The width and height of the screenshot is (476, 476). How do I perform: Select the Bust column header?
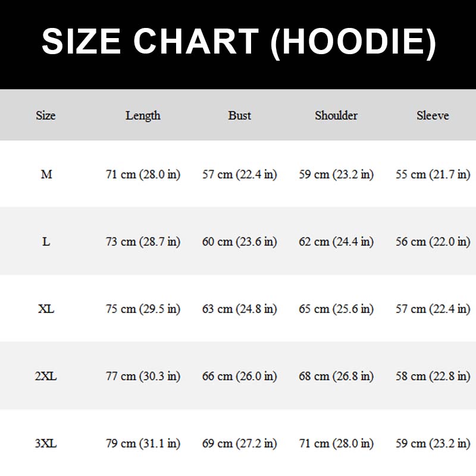[x=240, y=115]
